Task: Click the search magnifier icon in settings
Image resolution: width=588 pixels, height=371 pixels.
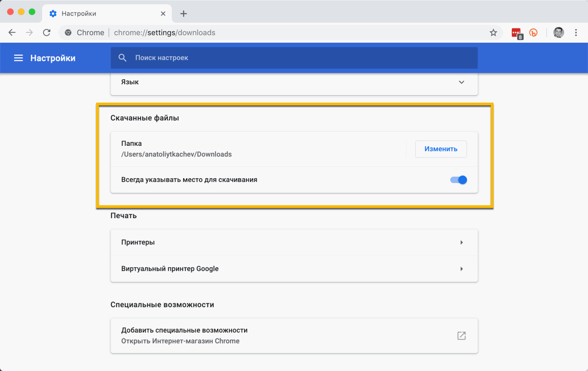Action: tap(123, 58)
